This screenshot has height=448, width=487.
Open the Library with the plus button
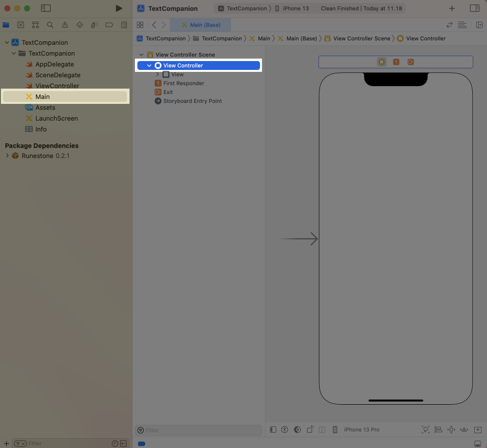(452, 8)
